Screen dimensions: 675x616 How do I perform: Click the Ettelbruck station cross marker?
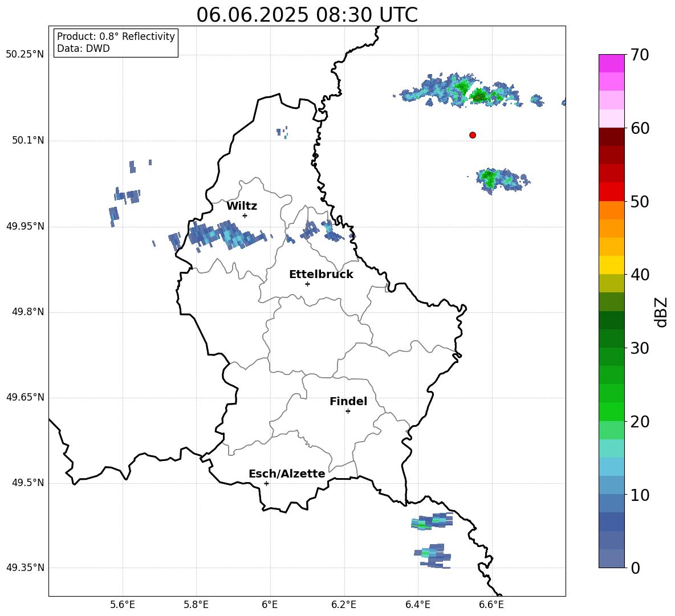pyautogui.click(x=307, y=284)
